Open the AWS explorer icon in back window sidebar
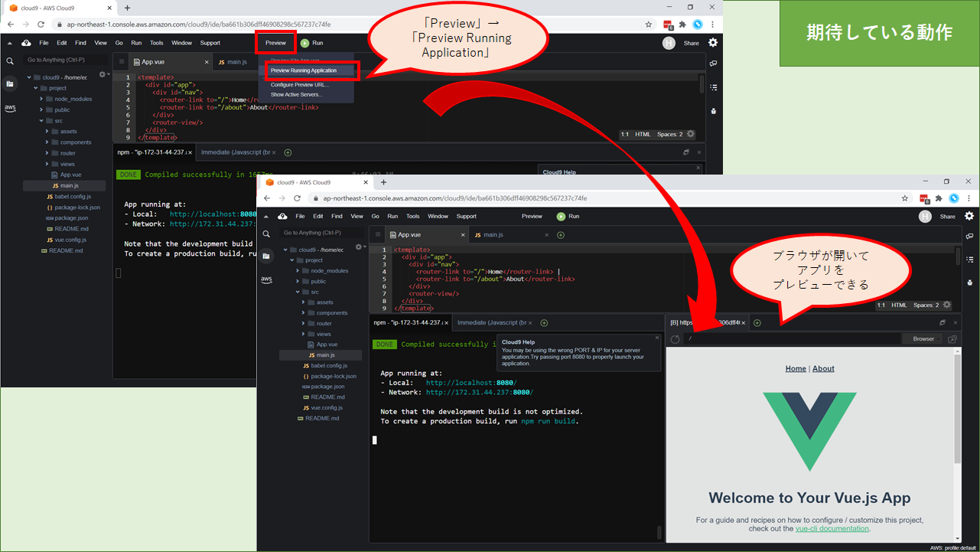 [10, 108]
